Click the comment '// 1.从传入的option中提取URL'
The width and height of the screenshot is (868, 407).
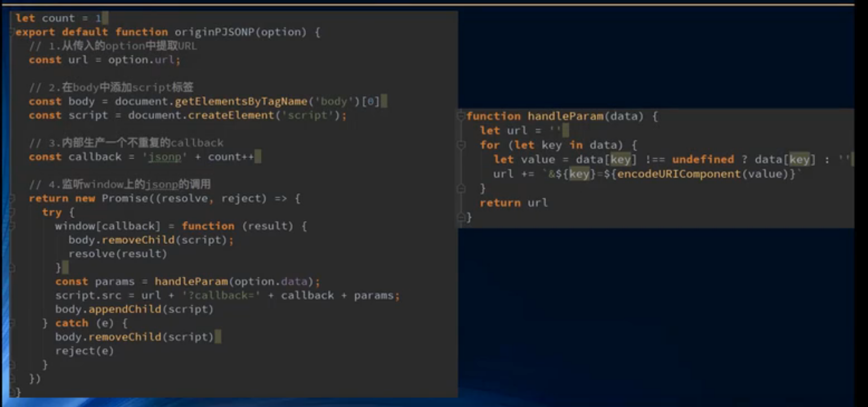(113, 46)
